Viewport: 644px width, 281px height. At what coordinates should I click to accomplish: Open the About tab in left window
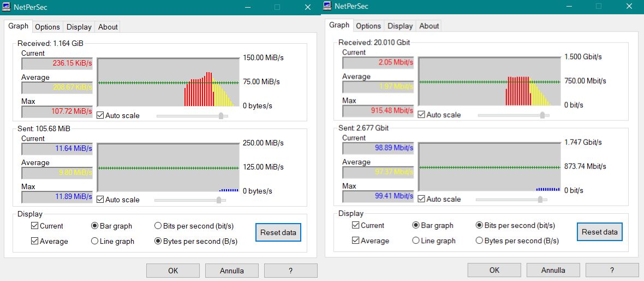point(108,27)
